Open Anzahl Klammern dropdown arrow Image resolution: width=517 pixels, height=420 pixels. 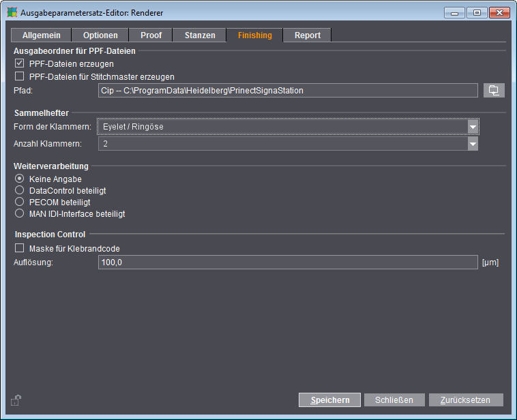pyautogui.click(x=473, y=144)
